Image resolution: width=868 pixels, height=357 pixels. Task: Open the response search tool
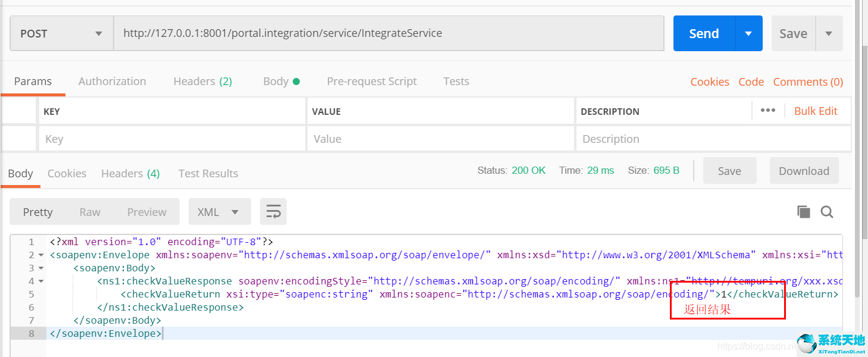(x=827, y=211)
